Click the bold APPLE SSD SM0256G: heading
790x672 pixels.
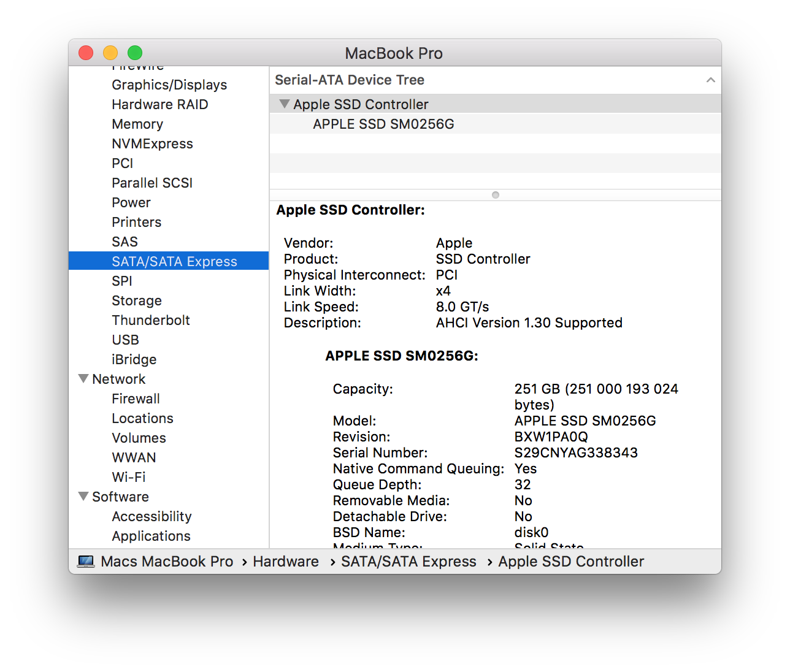tap(402, 356)
